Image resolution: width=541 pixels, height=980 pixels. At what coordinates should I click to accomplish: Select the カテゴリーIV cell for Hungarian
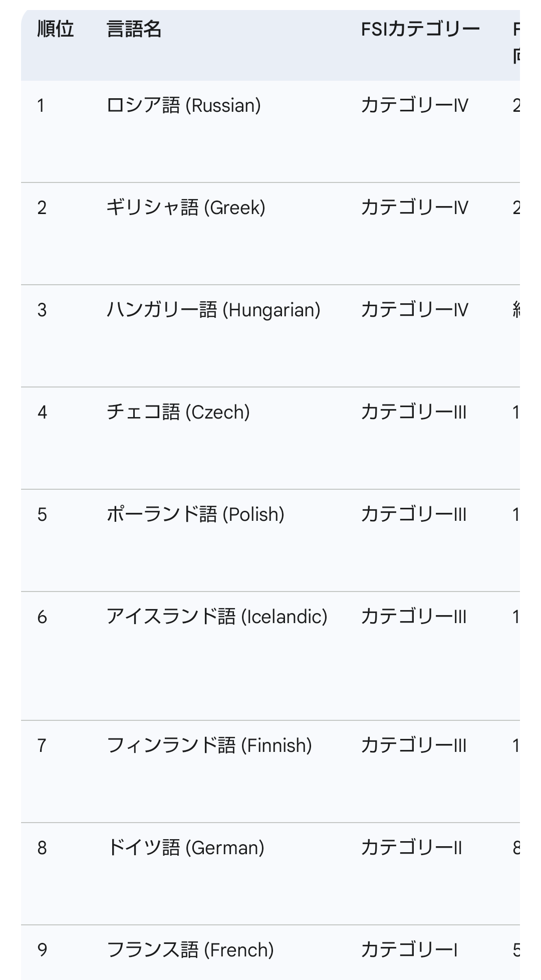point(414,310)
